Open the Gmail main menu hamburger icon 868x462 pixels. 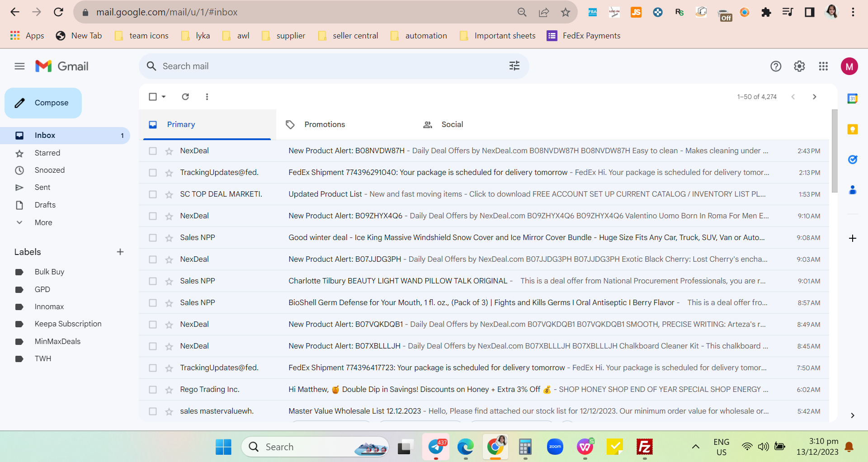pos(19,66)
